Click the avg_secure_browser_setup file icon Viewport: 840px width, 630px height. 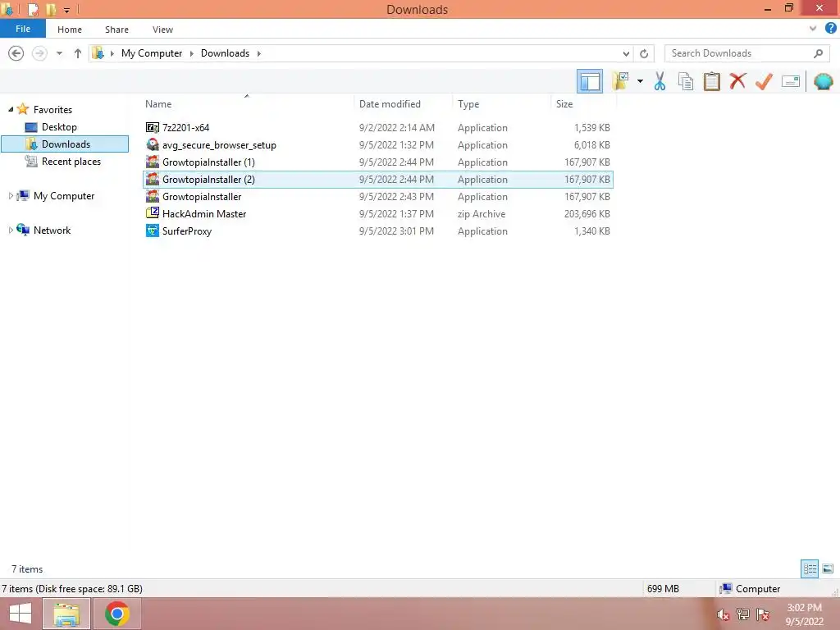(153, 144)
